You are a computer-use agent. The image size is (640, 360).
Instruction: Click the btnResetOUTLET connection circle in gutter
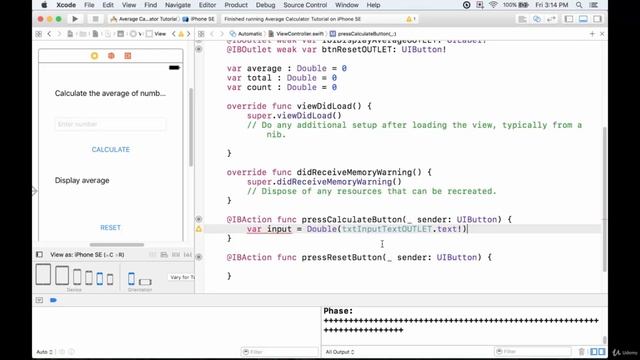tap(199, 49)
